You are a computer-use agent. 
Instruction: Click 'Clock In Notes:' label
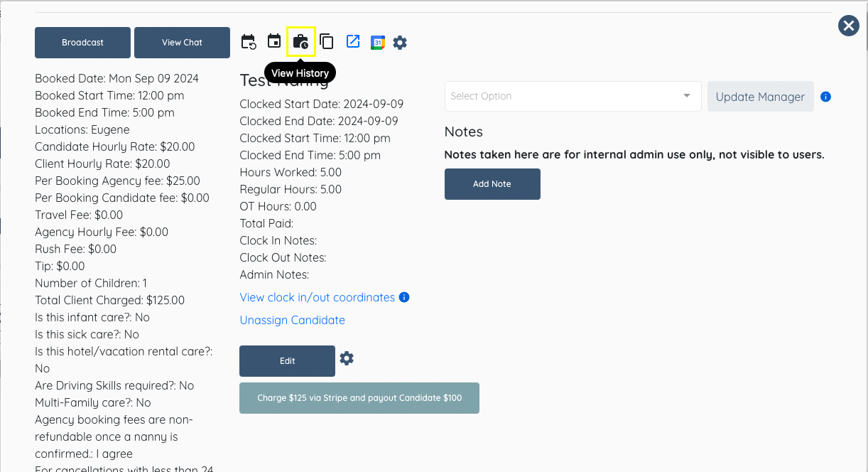click(278, 240)
